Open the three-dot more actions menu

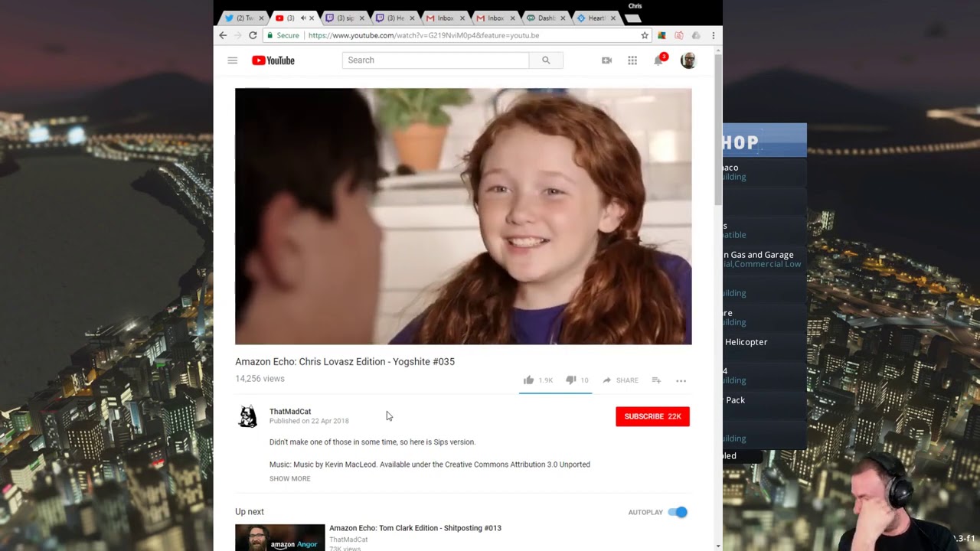pyautogui.click(x=681, y=380)
